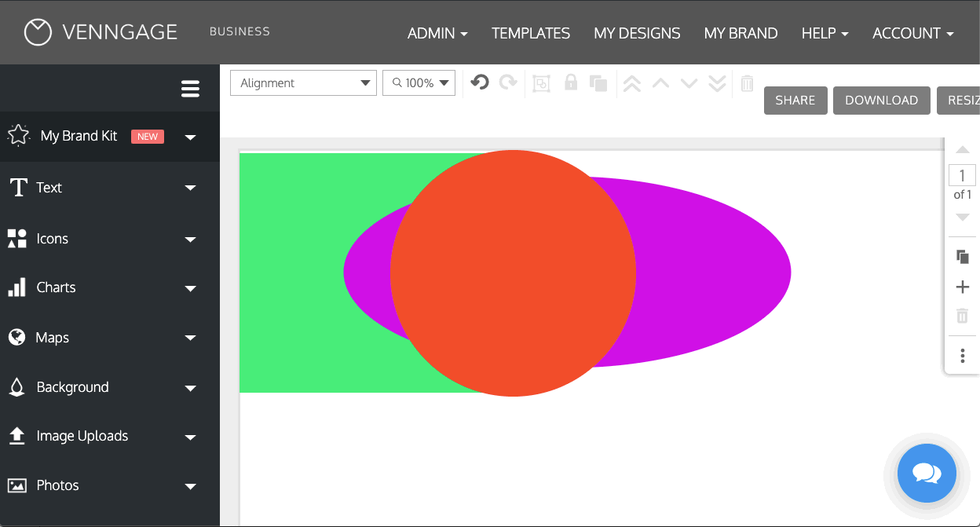Delete page using the page panel trash
The width and height of the screenshot is (980, 527).
point(963,316)
